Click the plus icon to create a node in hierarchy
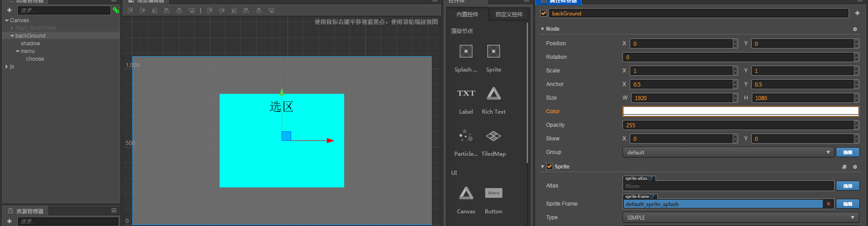 coord(9,10)
